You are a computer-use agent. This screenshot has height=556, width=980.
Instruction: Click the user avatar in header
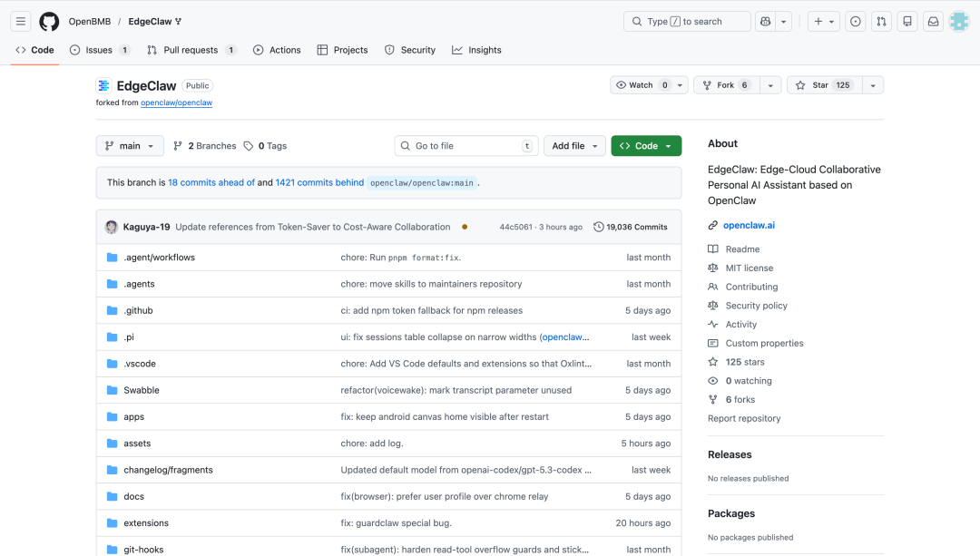[959, 22]
